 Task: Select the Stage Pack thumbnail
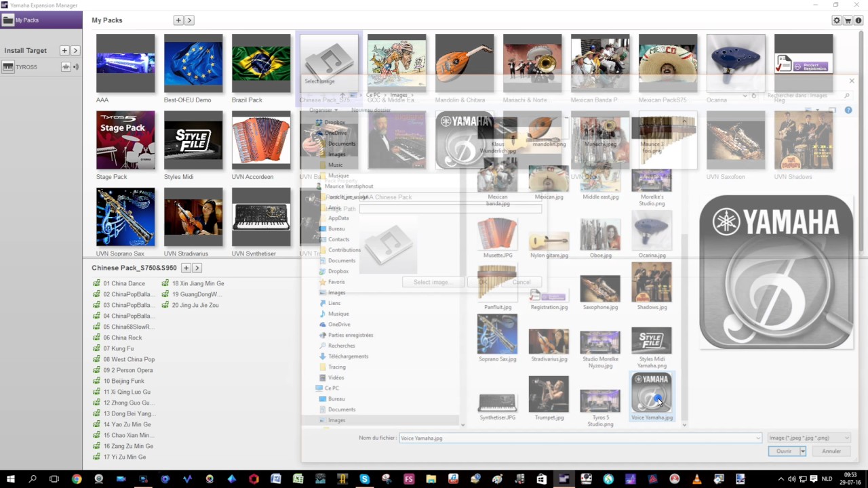(125, 140)
